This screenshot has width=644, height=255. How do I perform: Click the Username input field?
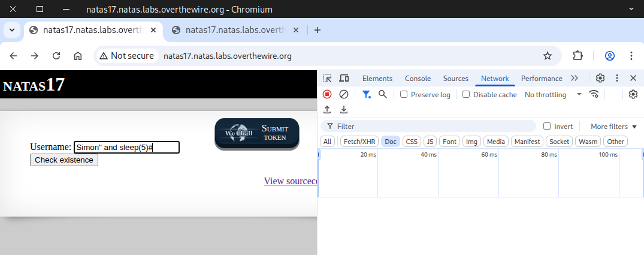[x=126, y=148]
